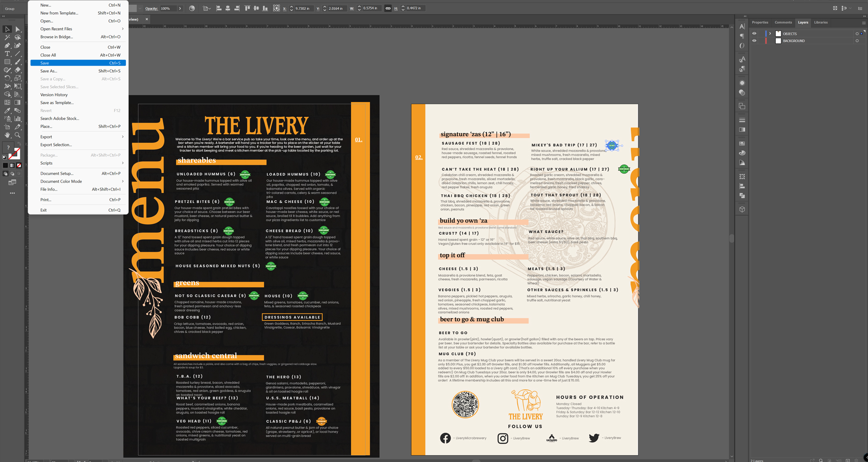868x462 pixels.
Task: Select the Selection tool arrow
Action: tap(7, 29)
